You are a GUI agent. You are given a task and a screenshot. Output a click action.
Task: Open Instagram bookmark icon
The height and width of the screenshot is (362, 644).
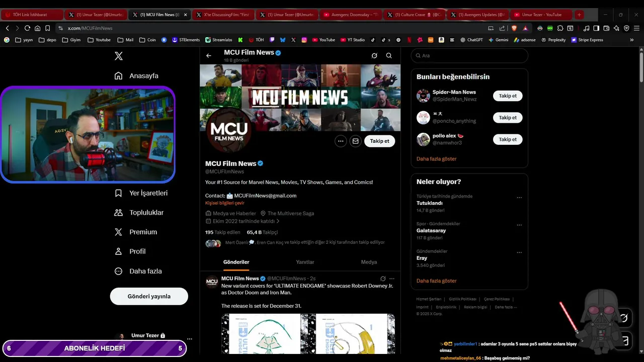pyautogui.click(x=304, y=40)
